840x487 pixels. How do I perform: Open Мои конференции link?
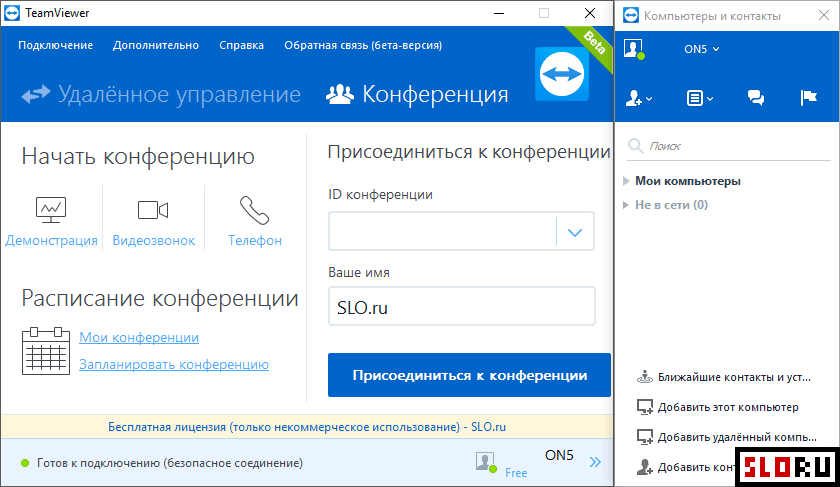pyautogui.click(x=139, y=338)
